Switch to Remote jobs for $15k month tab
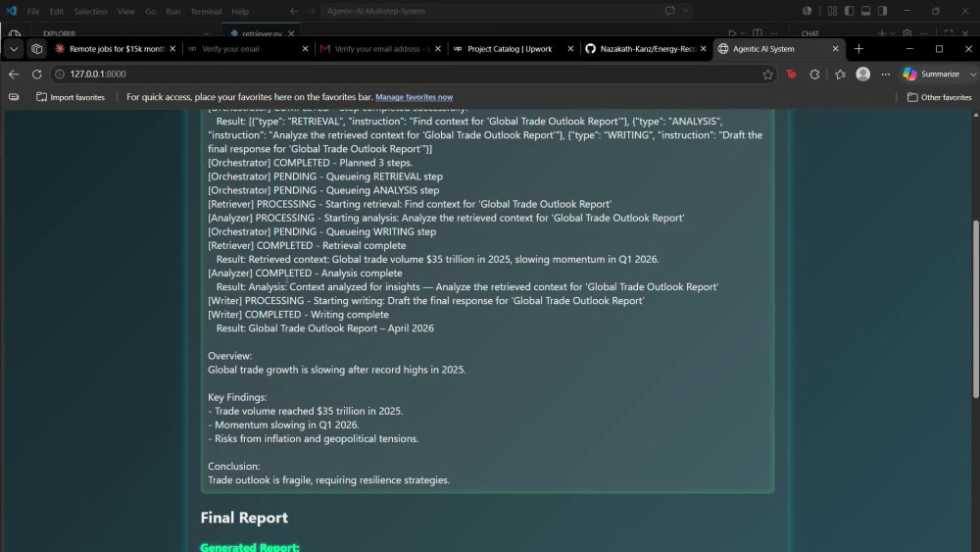980x552 pixels. [115, 49]
